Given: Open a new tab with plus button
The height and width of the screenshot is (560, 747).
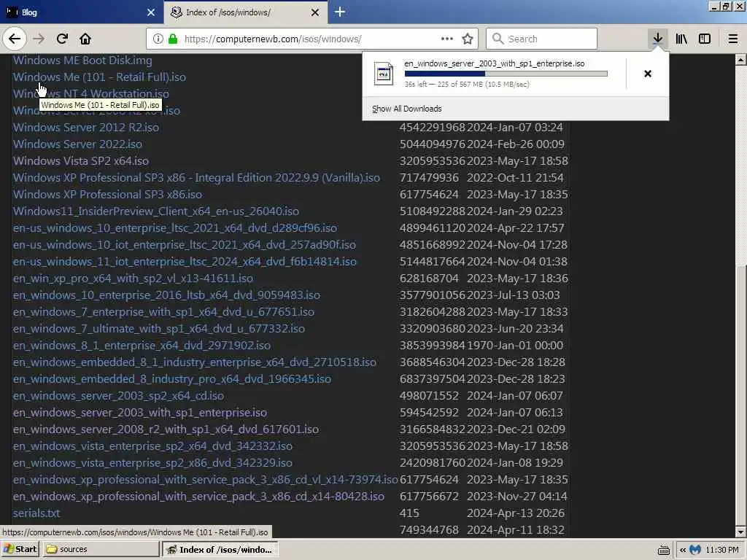Looking at the screenshot, I should point(340,12).
